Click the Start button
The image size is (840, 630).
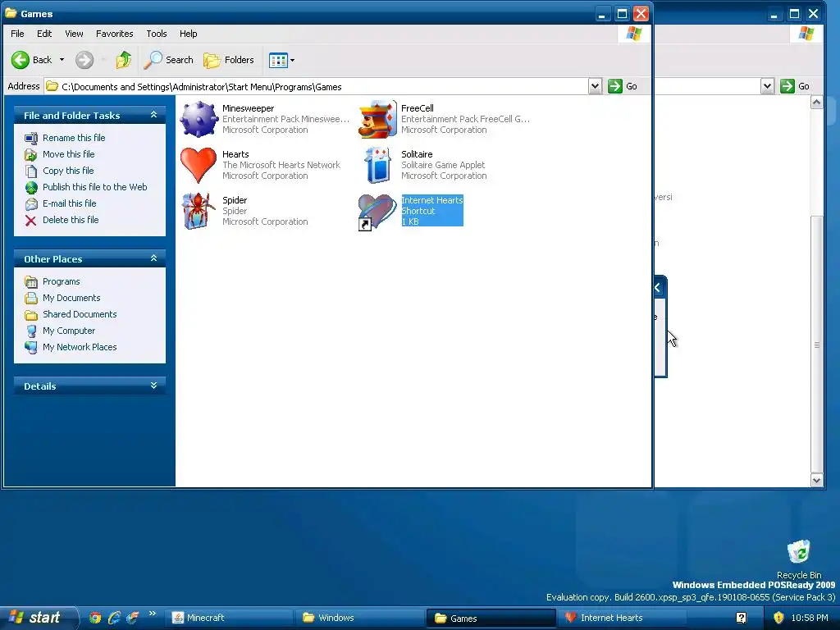tap(38, 618)
